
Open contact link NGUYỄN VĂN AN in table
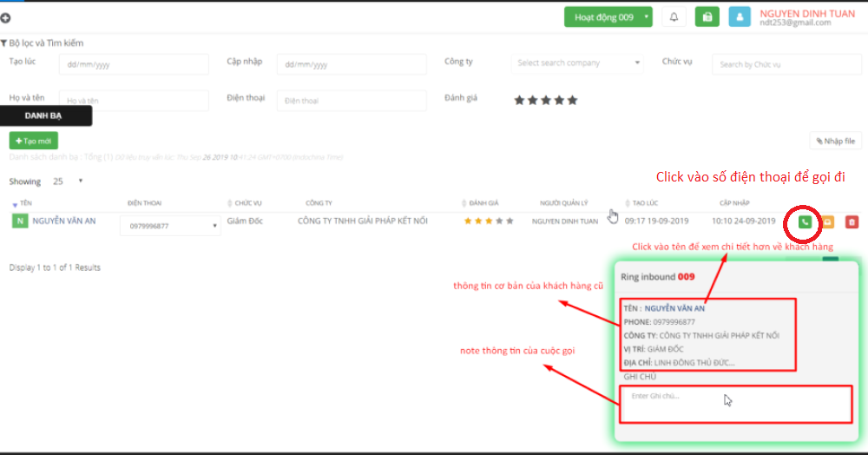point(64,221)
